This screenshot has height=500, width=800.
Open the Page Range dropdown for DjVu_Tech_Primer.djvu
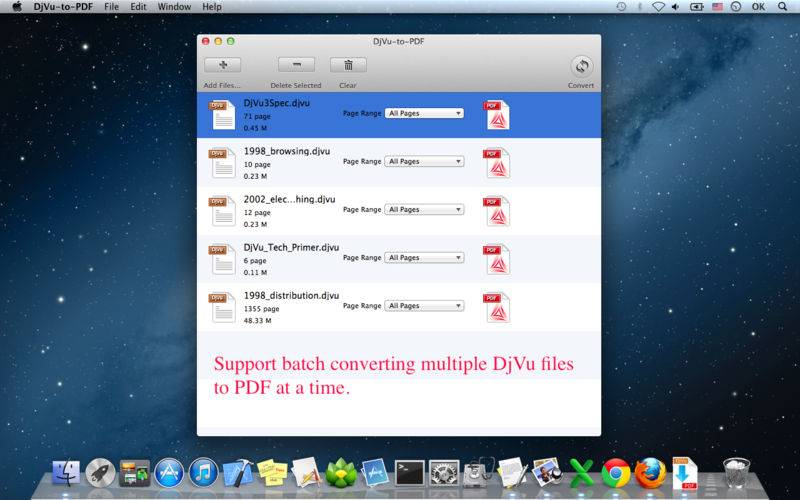(424, 258)
